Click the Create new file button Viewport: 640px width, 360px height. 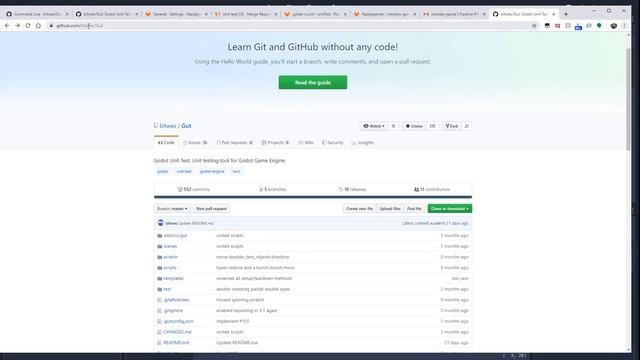point(359,209)
